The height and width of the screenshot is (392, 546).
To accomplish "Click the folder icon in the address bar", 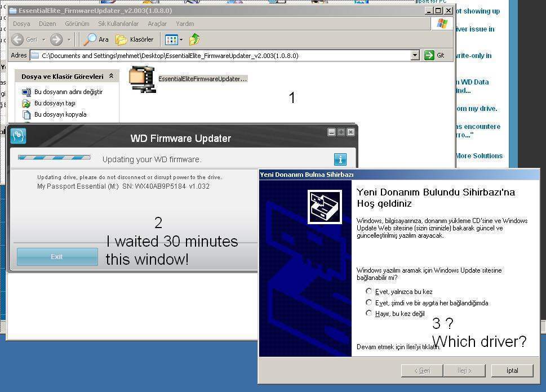I will (x=35, y=55).
